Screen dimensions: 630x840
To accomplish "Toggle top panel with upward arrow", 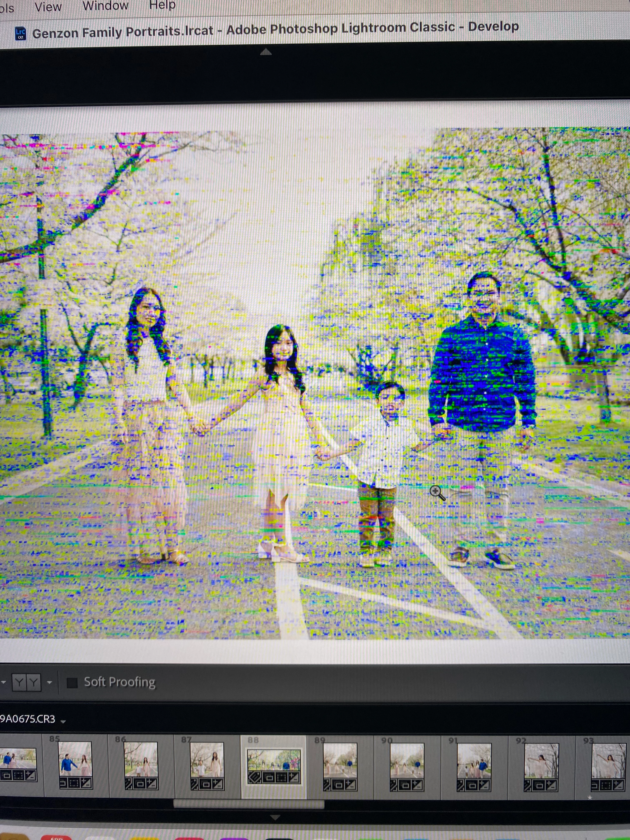I will [x=266, y=52].
